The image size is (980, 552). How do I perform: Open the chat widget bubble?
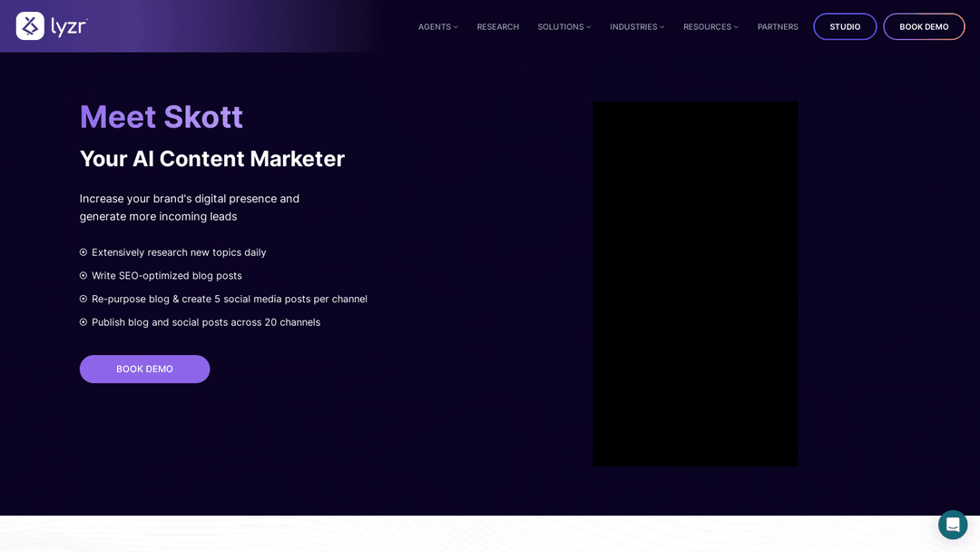953,525
